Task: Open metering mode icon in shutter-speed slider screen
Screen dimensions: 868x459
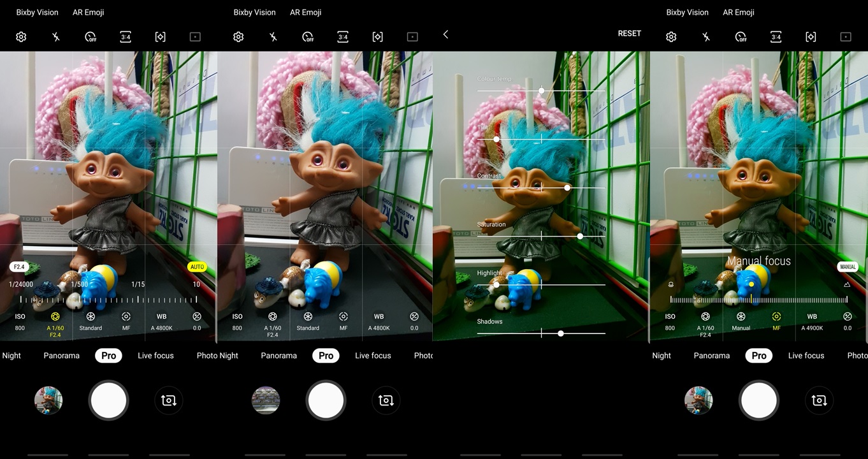Action: click(161, 37)
